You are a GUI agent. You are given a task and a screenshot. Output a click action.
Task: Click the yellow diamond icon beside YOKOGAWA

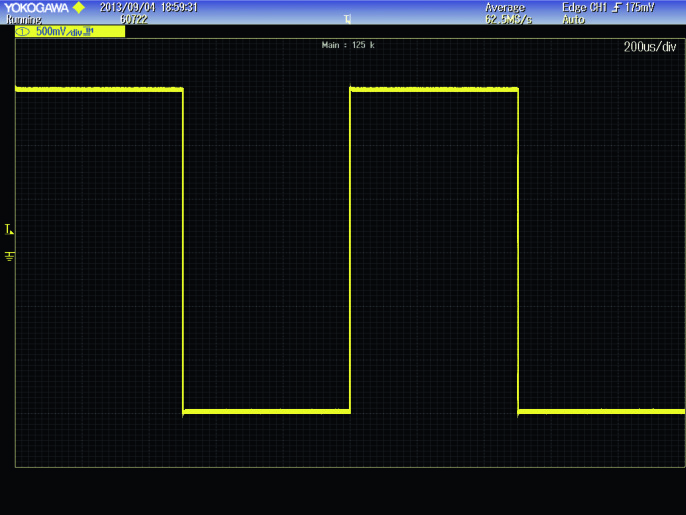pos(79,7)
